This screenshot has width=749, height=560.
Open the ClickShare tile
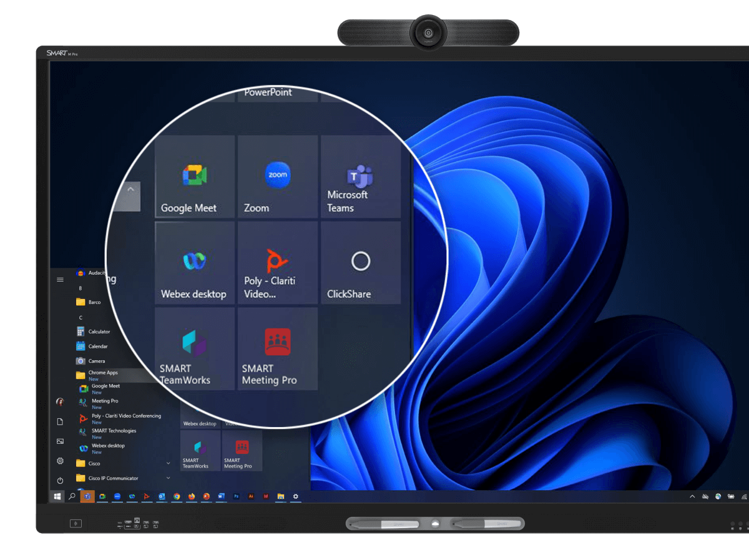(x=360, y=263)
